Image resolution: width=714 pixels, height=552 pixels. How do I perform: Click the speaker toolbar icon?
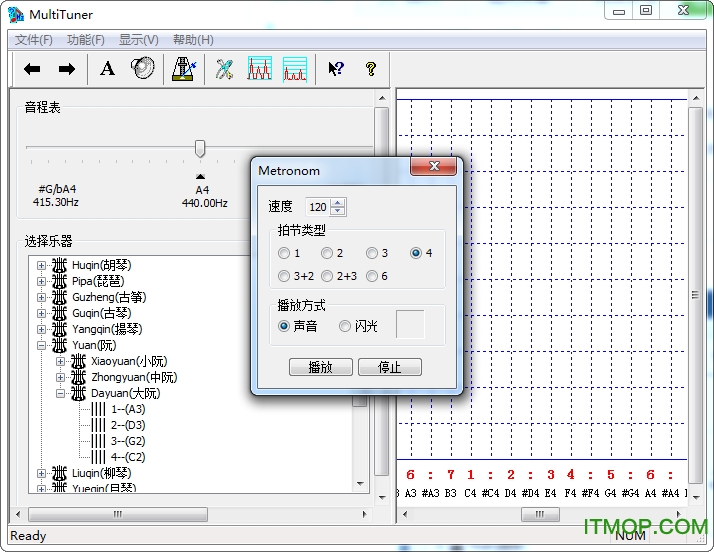(x=143, y=68)
